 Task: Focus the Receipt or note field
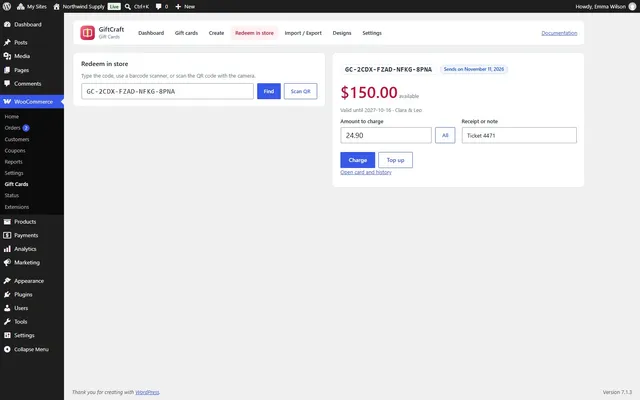519,136
